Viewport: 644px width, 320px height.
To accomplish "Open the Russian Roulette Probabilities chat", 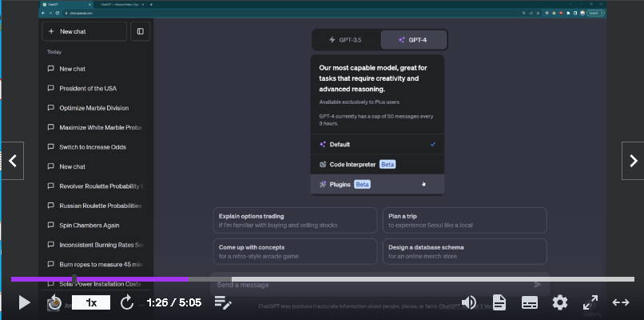I will point(95,206).
